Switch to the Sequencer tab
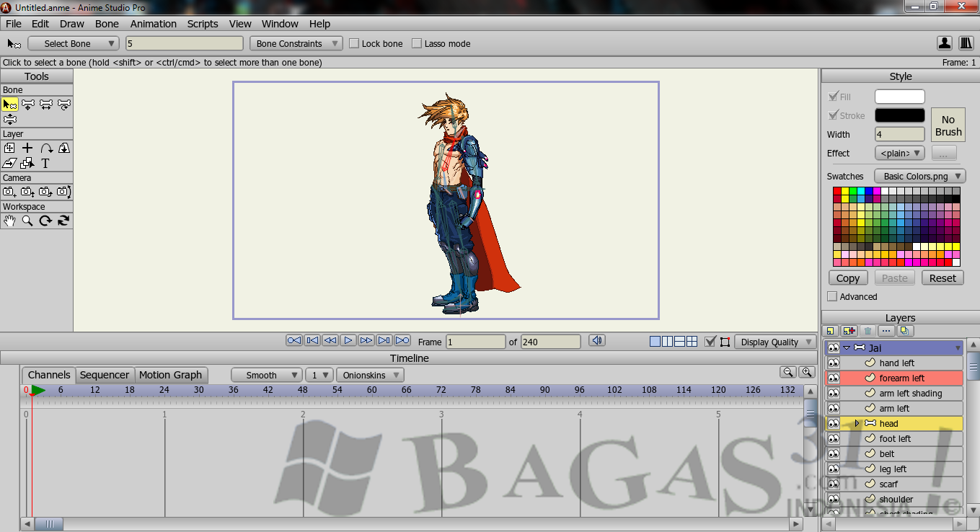 click(x=105, y=375)
